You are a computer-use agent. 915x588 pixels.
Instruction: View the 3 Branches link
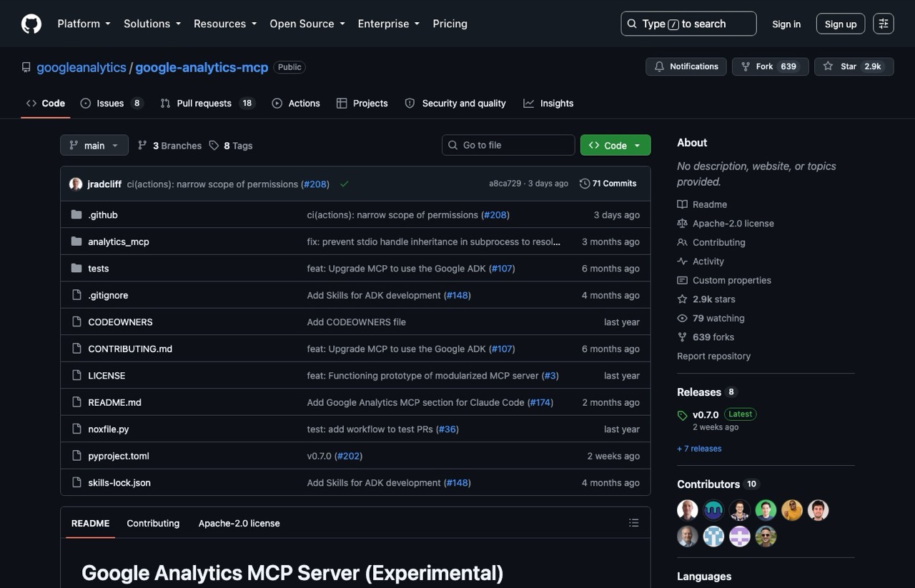pos(170,145)
